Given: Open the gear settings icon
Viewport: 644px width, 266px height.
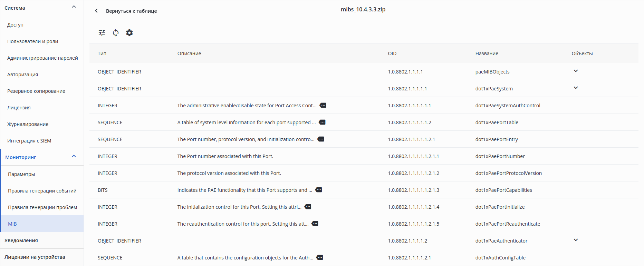Looking at the screenshot, I should point(129,33).
